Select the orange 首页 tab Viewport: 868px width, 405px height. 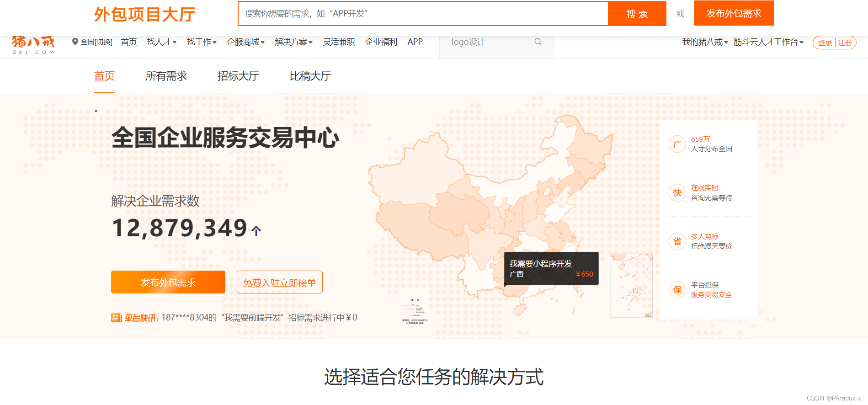point(104,76)
